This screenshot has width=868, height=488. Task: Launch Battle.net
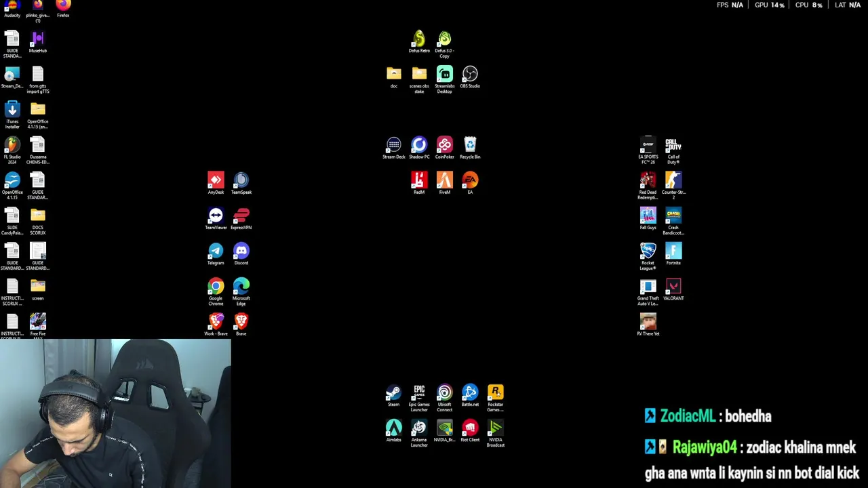click(470, 396)
